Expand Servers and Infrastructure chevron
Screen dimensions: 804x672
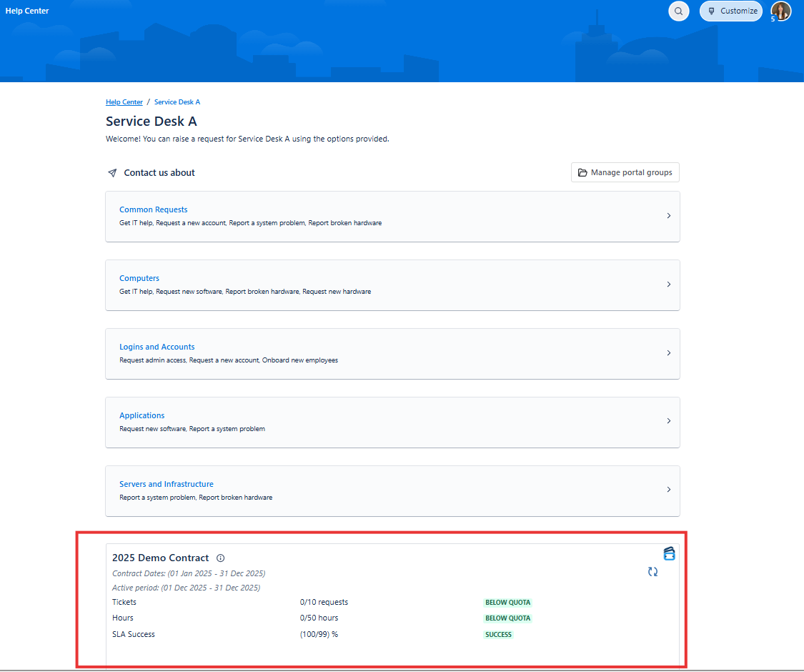click(x=668, y=490)
